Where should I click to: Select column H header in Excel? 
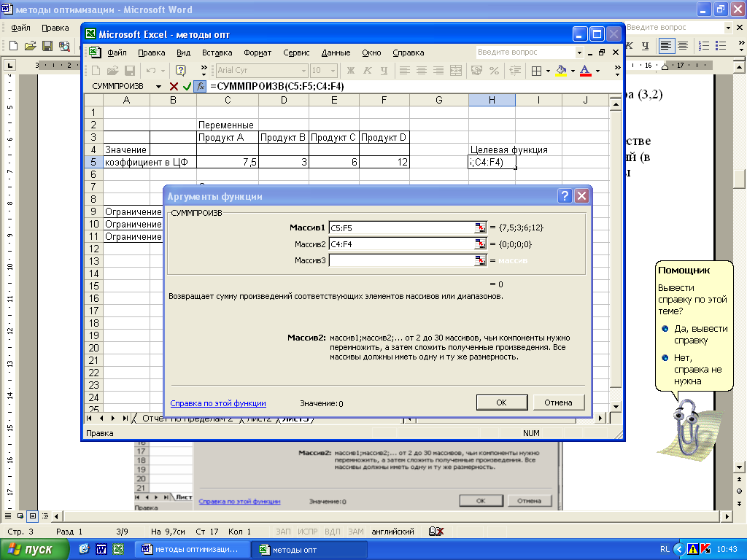pos(492,100)
